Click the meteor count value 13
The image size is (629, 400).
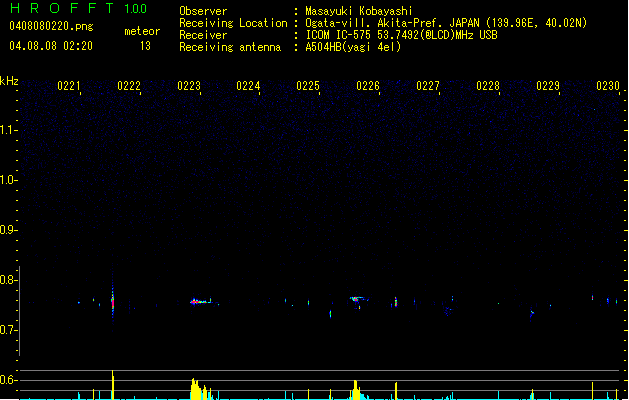point(145,46)
